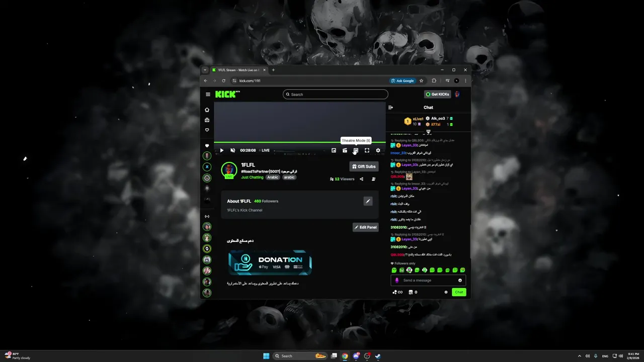Play the stream video
This screenshot has width=644, height=362.
[x=221, y=150]
